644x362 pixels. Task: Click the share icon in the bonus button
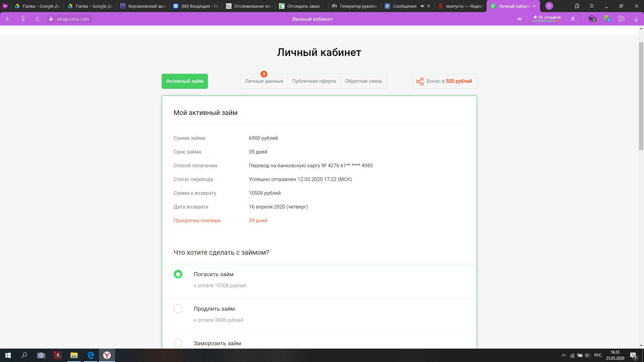(x=420, y=81)
